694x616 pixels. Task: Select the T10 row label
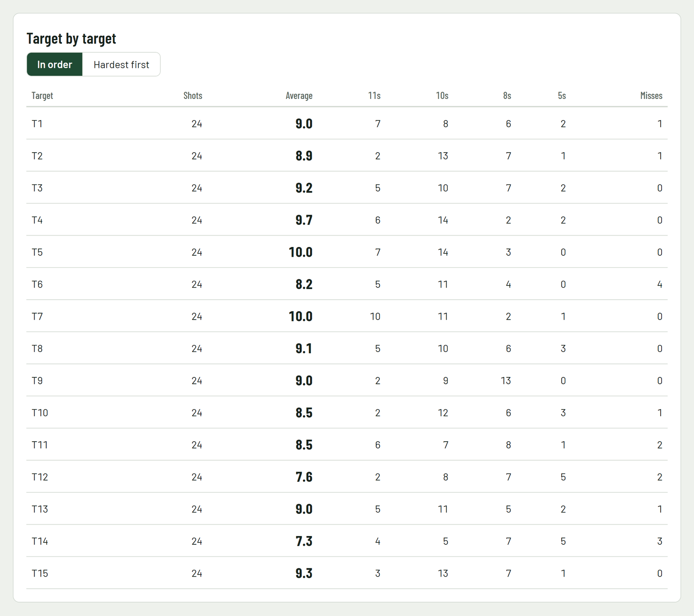click(40, 413)
